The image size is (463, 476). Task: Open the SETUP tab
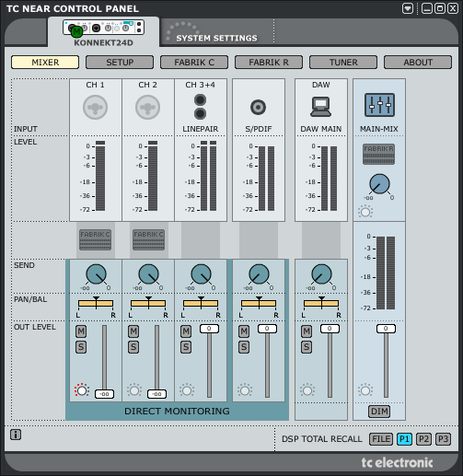pos(120,63)
